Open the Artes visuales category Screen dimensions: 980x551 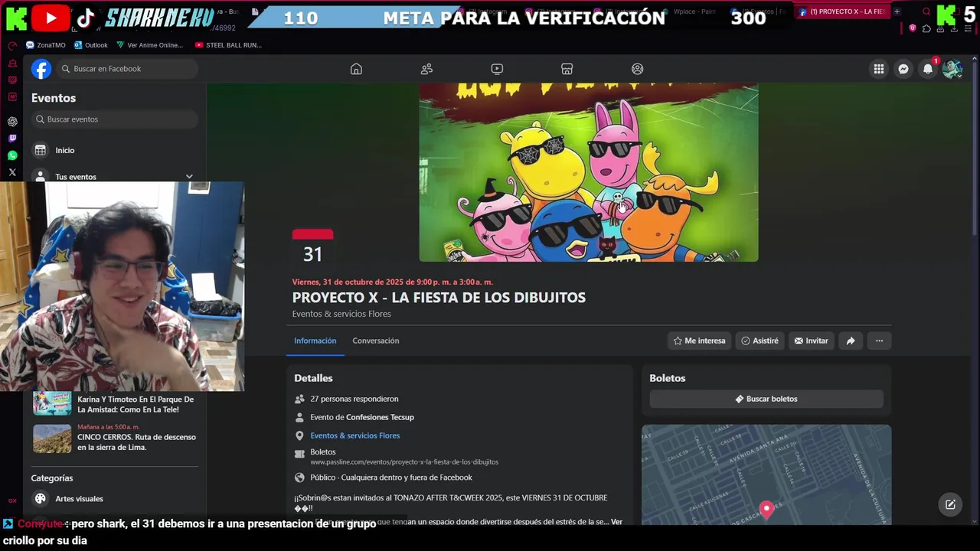click(115, 498)
